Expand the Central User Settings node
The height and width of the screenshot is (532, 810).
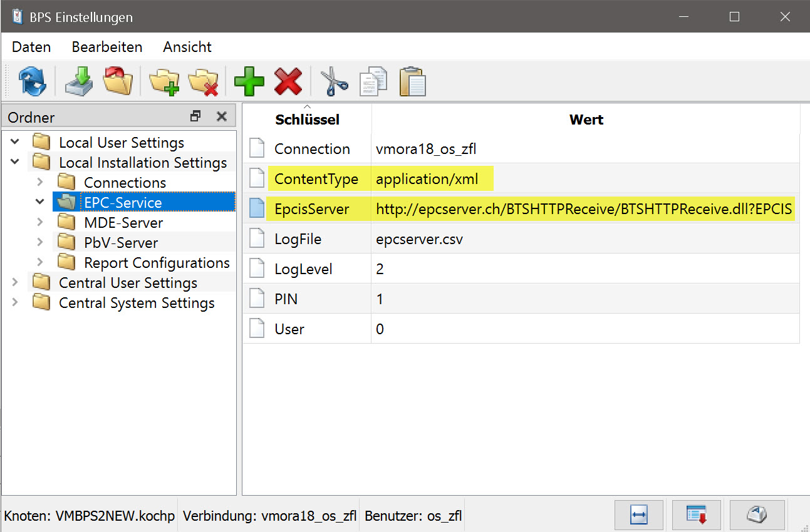(x=15, y=283)
